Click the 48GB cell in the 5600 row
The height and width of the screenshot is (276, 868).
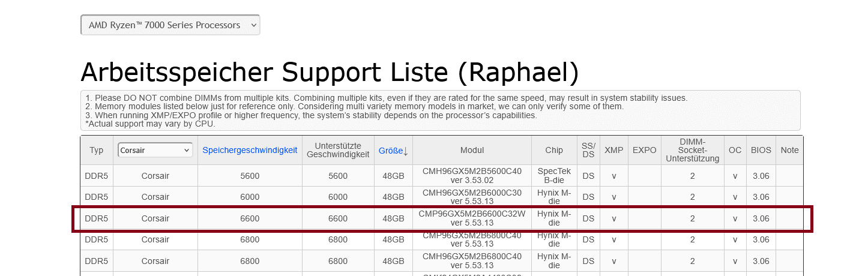pyautogui.click(x=393, y=176)
